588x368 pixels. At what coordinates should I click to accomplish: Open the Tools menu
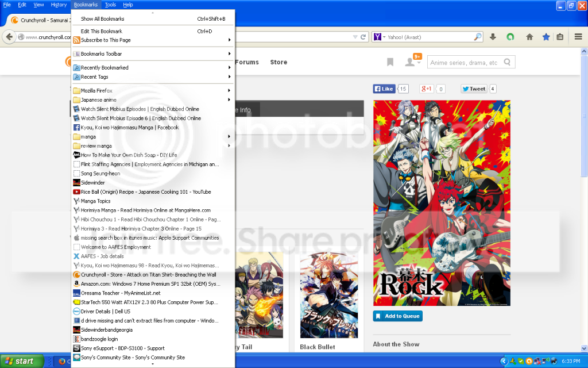pos(110,5)
